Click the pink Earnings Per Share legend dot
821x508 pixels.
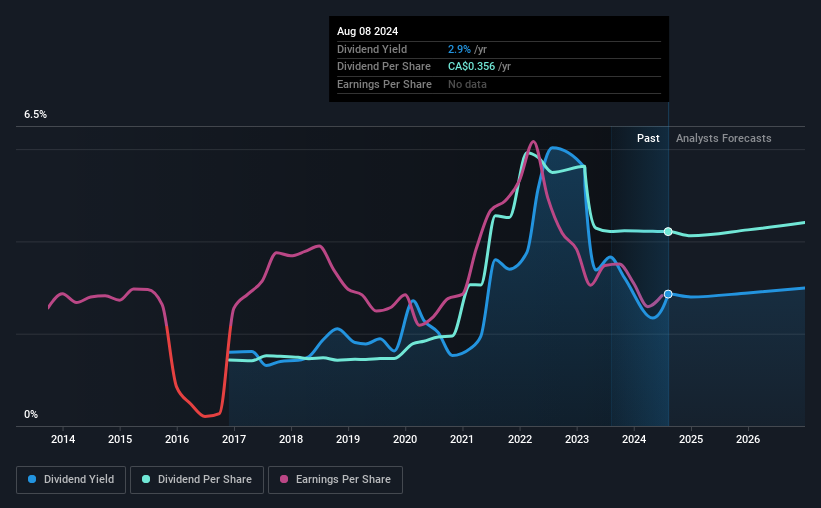click(284, 479)
